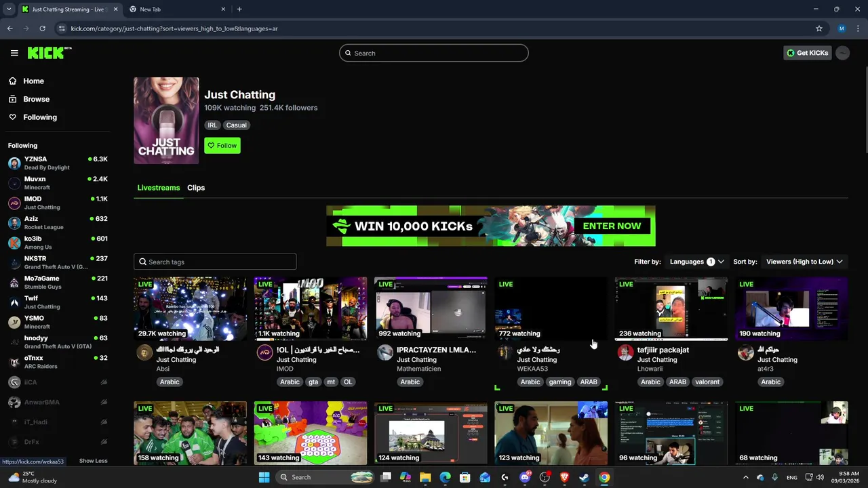Click the Search tags field
Viewport: 868px width, 488px height.
click(215, 262)
